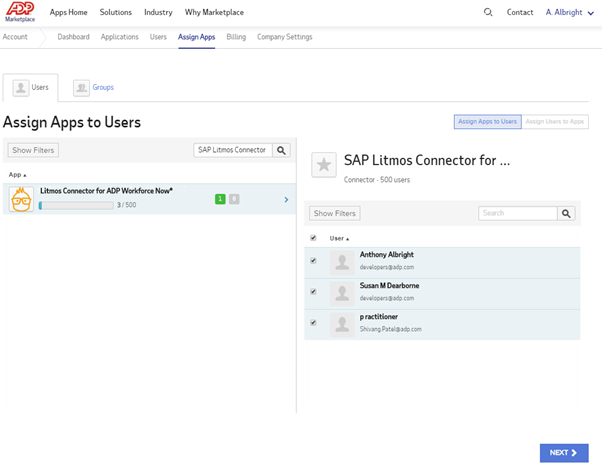Screen dimensions: 602x467
Task: Click the practitioner user's avatar
Action: [x=342, y=325]
